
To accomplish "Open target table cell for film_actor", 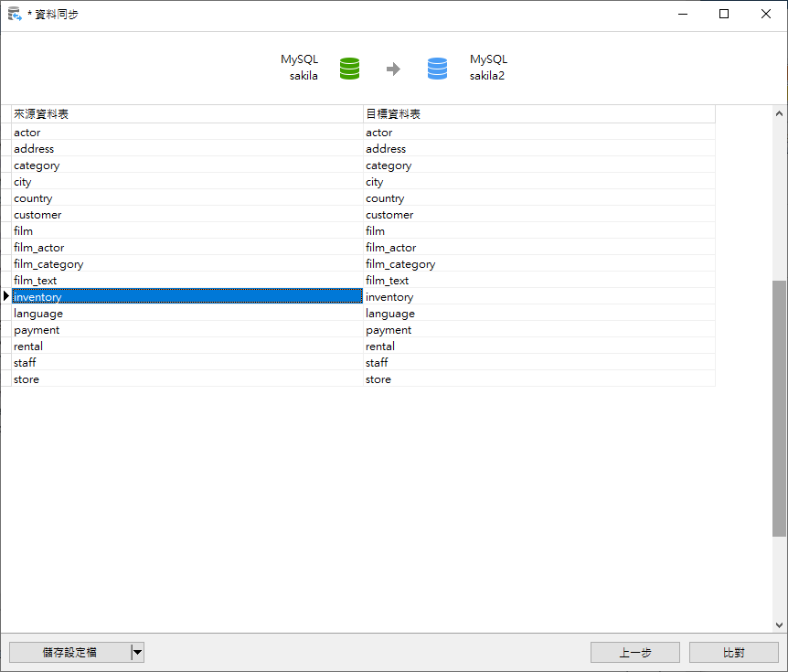I will pos(538,248).
